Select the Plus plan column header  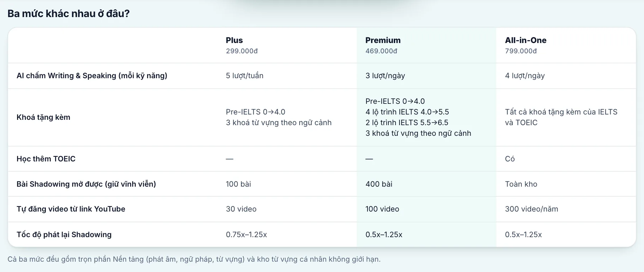click(234, 40)
